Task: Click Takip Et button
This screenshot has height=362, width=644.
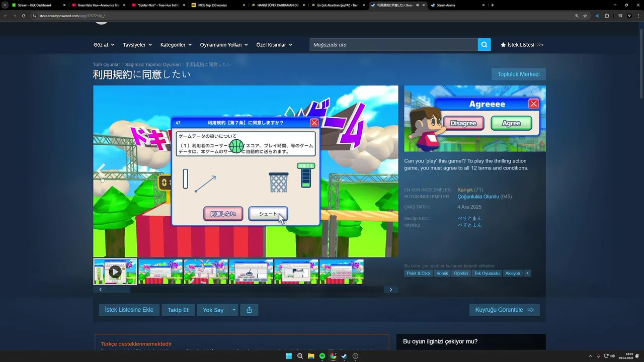Action: point(178,310)
